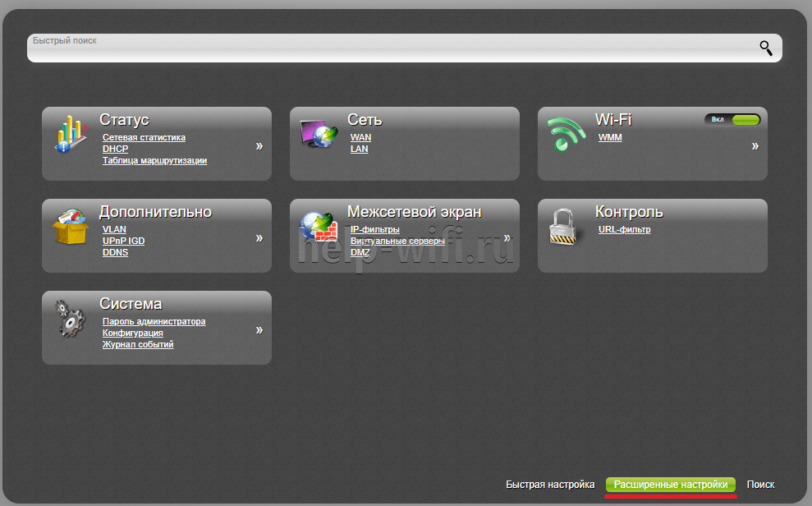Open IP-фильтры link

tap(375, 229)
